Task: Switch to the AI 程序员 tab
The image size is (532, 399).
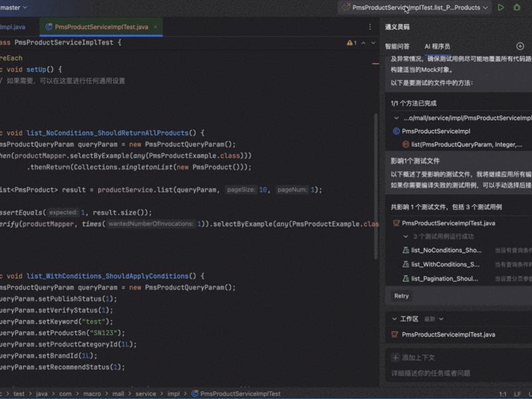Action: [437, 47]
